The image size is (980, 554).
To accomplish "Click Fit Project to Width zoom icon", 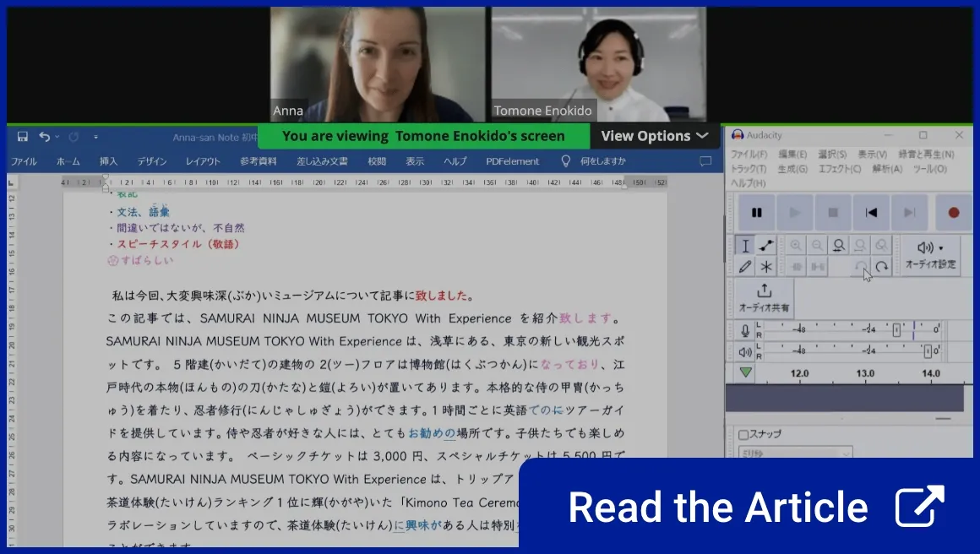I will pos(860,246).
